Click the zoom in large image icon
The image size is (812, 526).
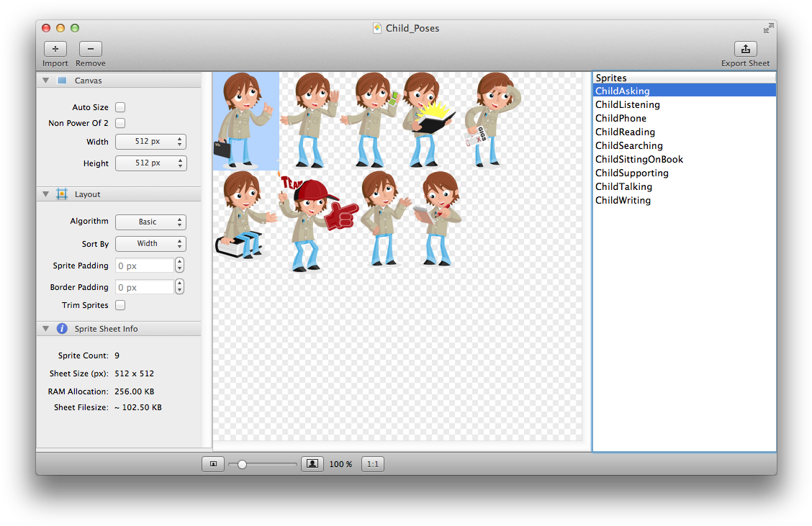pos(312,464)
